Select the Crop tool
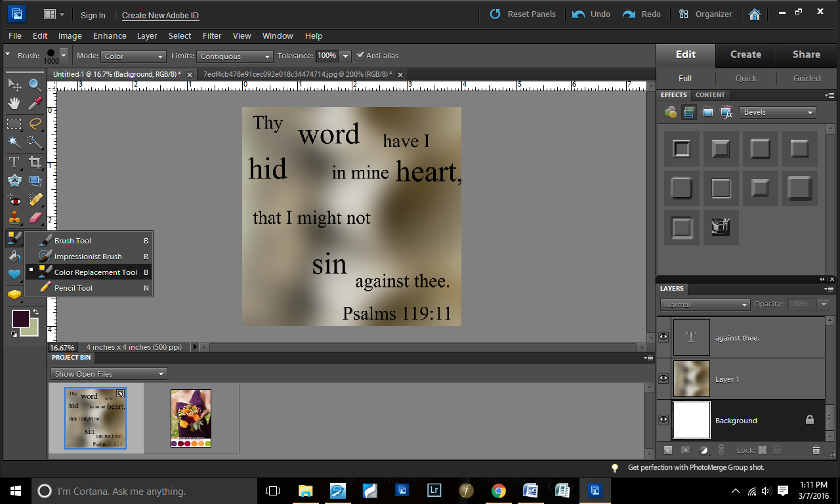The image size is (840, 504). coord(35,161)
